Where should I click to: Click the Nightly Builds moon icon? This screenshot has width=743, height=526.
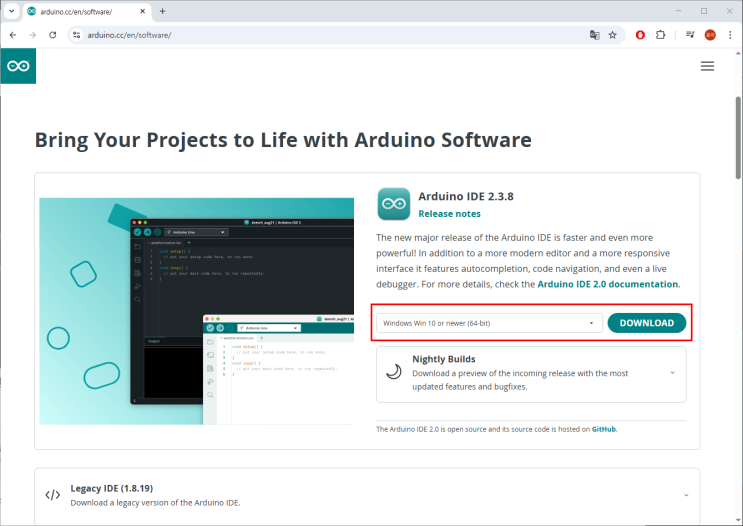tap(394, 372)
